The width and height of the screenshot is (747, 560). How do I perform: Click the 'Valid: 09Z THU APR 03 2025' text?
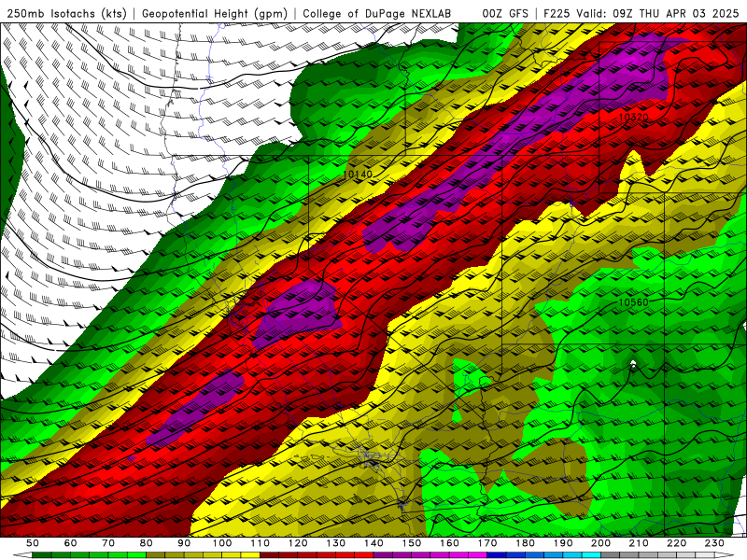(658, 14)
